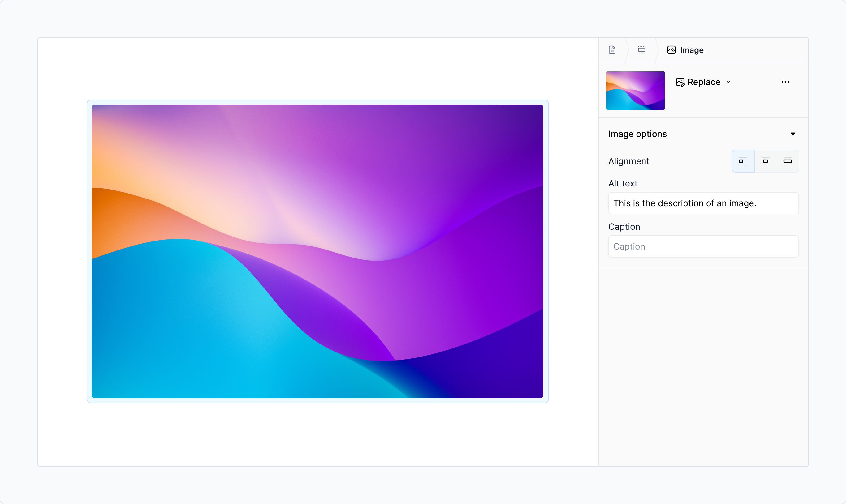Click the Alignment label text
Image resolution: width=846 pixels, height=504 pixels.
click(x=628, y=161)
